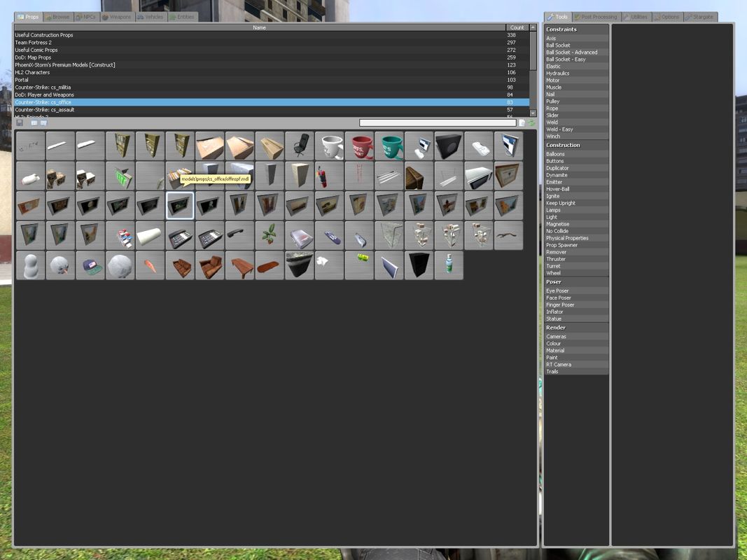Pick the Duplicator construction tool
Image resolution: width=747 pixels, height=560 pixels.
coord(576,168)
